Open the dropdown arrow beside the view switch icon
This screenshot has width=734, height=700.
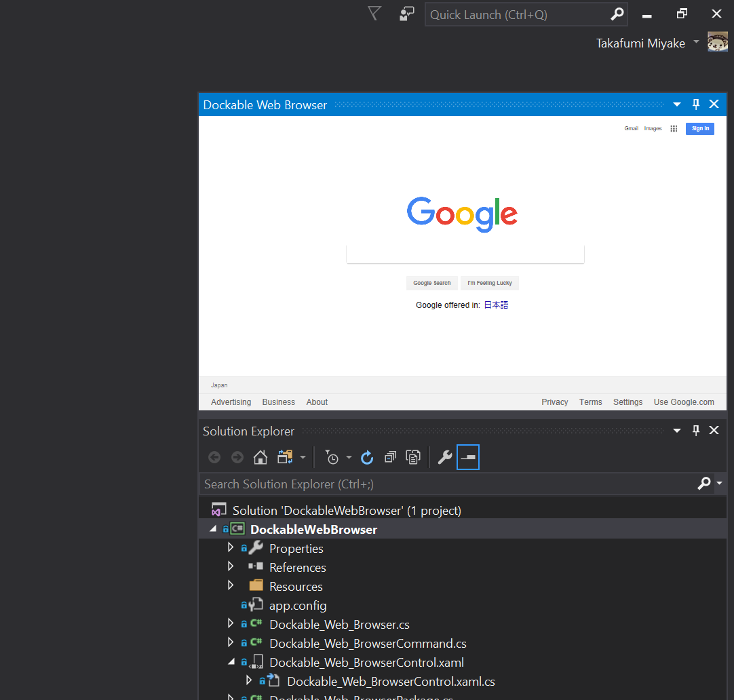pos(303,458)
